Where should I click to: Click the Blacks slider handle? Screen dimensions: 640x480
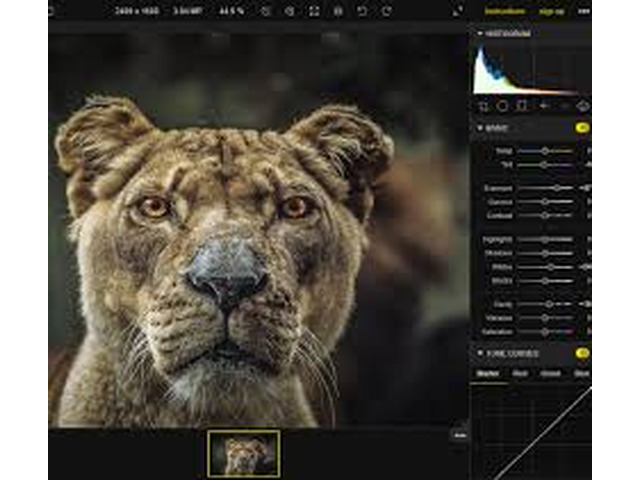545,281
